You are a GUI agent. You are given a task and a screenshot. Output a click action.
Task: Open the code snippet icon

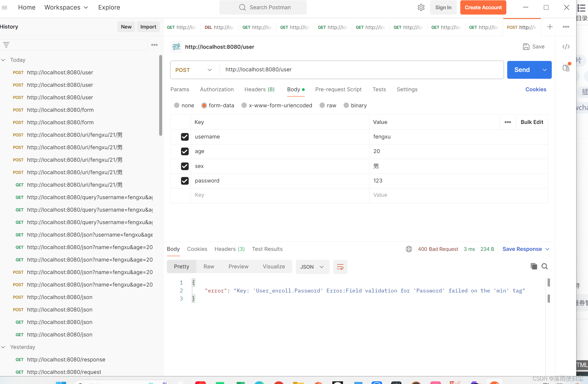tap(566, 47)
